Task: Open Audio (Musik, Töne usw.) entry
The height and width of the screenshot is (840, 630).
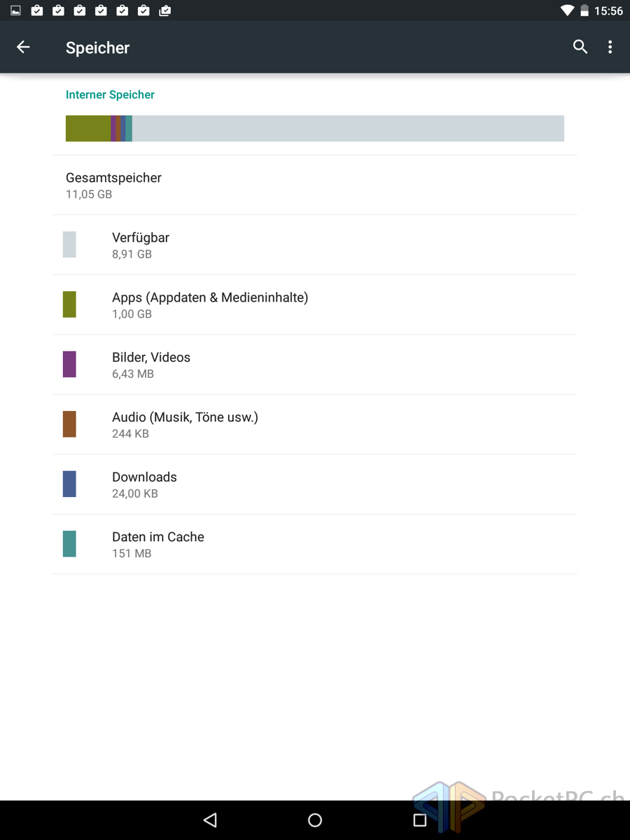Action: coord(315,424)
